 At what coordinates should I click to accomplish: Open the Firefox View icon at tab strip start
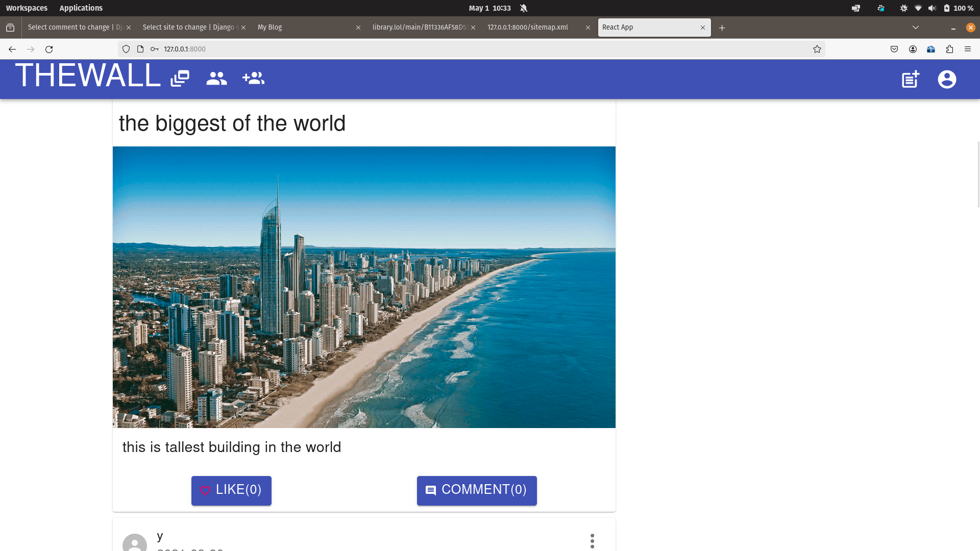pos(10,28)
